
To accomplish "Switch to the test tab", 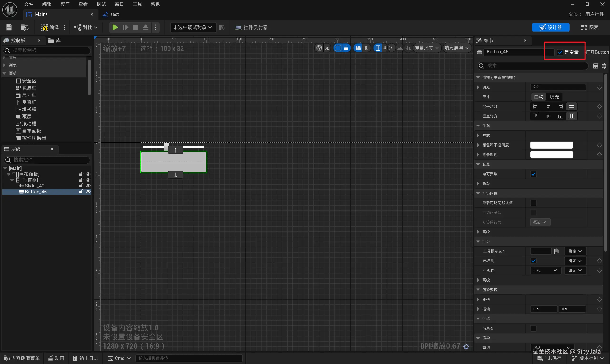I will [114, 14].
